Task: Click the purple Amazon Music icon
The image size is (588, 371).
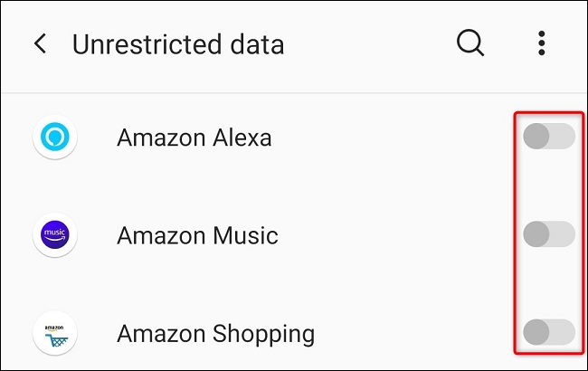Action: 55,236
